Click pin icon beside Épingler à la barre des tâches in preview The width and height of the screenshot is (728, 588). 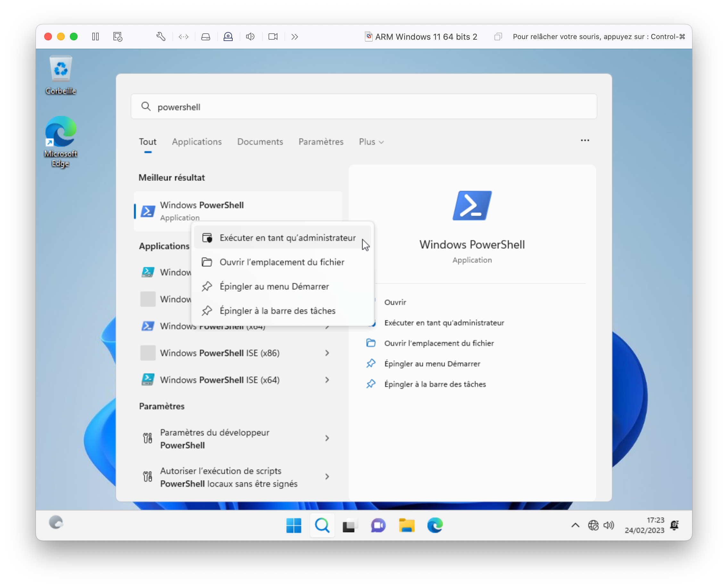point(371,384)
